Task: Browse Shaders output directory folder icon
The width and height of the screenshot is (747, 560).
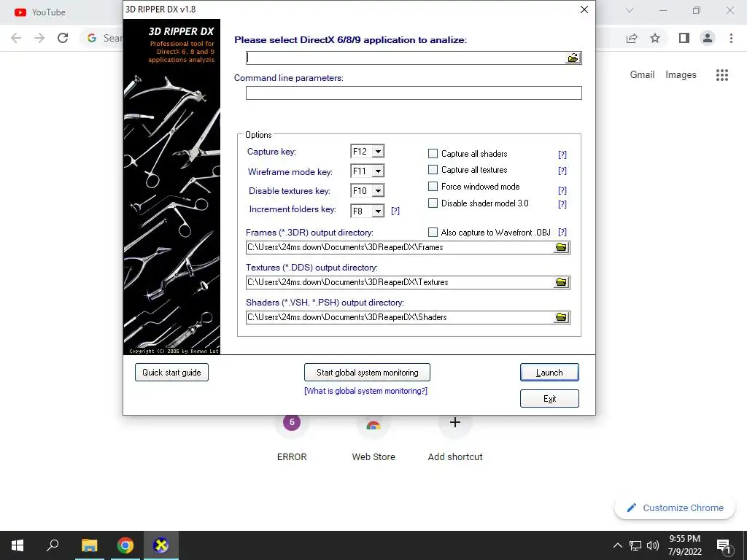Action: pos(561,317)
